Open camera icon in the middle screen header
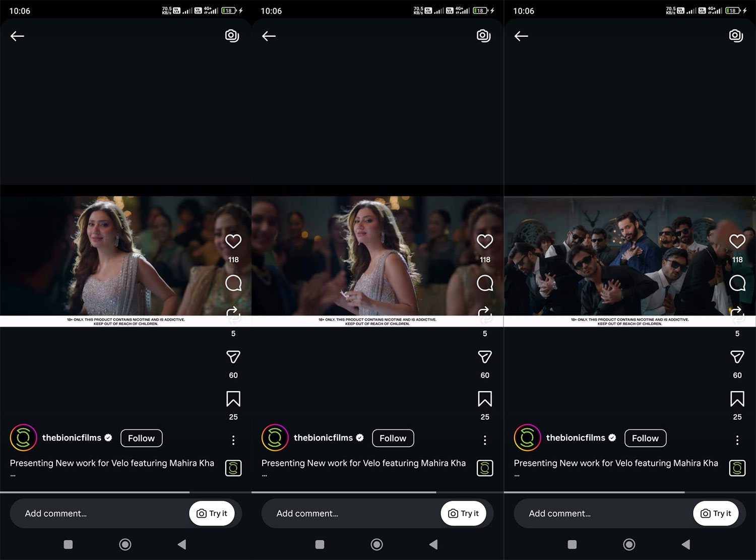756x560 pixels. pos(483,36)
